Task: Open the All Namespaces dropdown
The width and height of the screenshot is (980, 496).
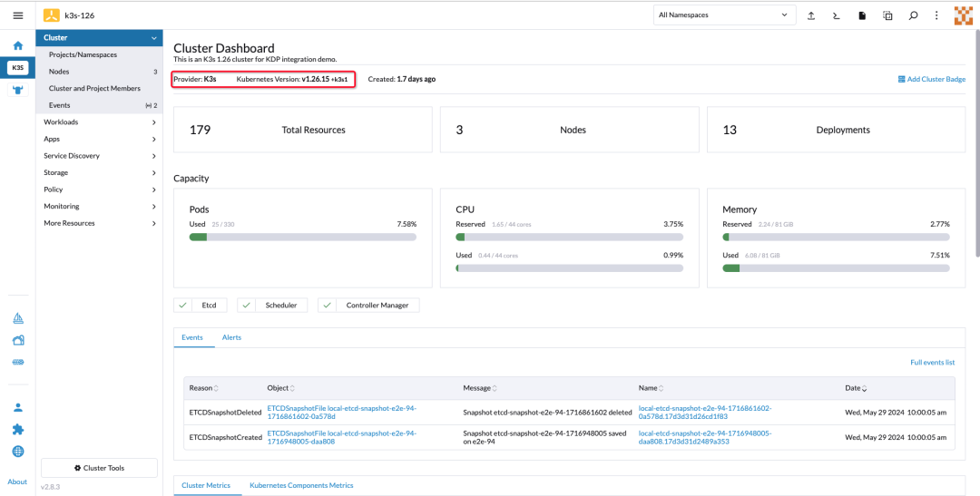Action: point(724,15)
